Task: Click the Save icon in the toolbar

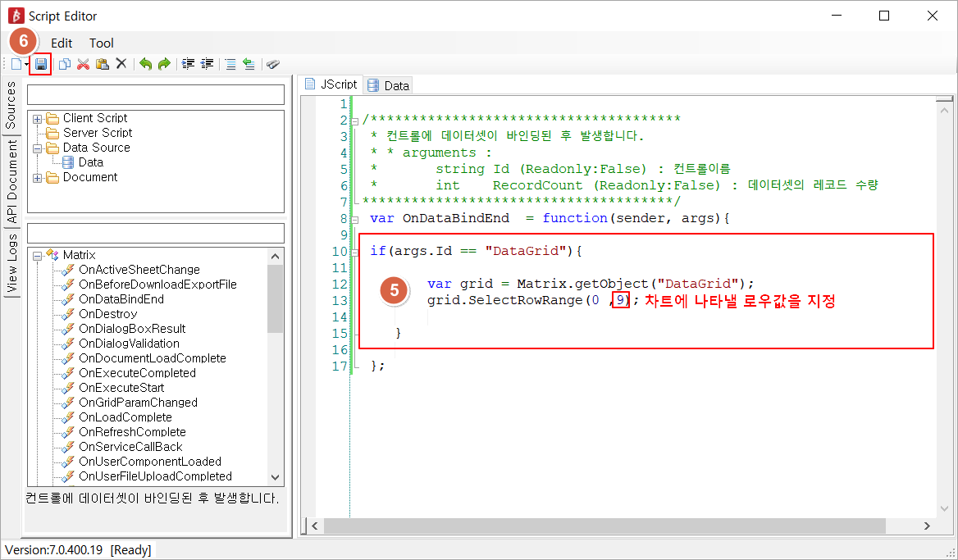Action: point(41,64)
